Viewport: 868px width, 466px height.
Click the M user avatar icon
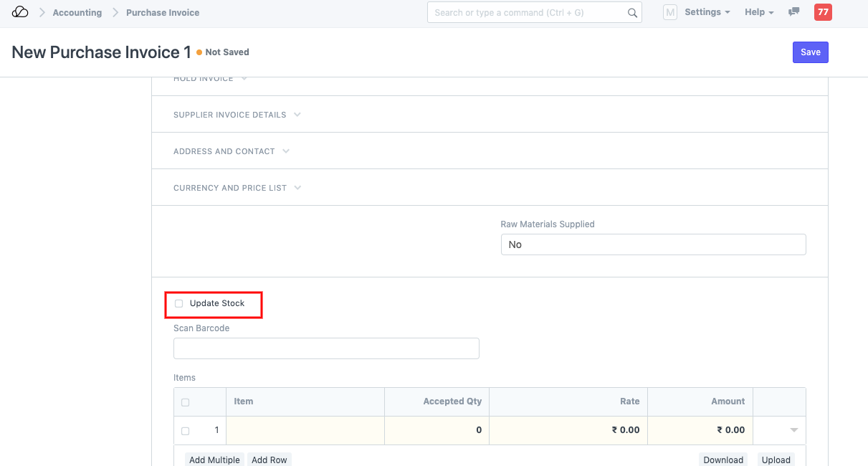(x=669, y=12)
